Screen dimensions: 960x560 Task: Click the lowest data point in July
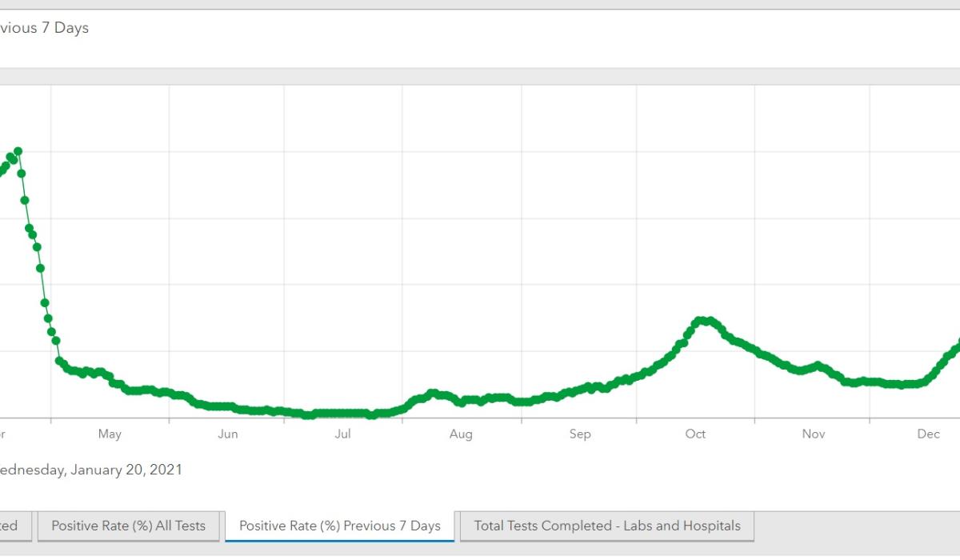pyautogui.click(x=371, y=415)
